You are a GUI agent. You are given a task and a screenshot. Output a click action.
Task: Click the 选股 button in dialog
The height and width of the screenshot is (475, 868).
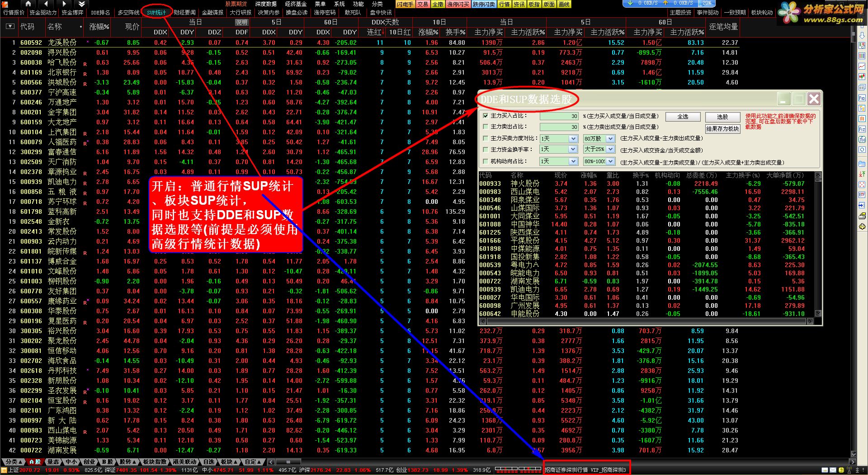pyautogui.click(x=722, y=117)
